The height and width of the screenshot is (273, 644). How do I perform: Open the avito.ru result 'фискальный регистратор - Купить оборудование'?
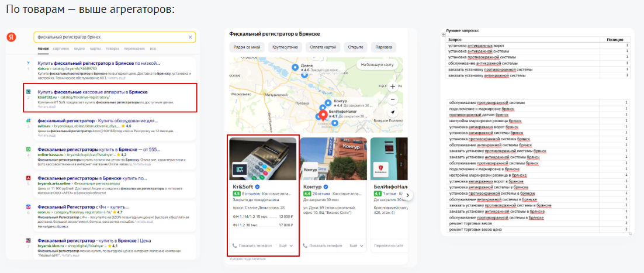click(98, 121)
